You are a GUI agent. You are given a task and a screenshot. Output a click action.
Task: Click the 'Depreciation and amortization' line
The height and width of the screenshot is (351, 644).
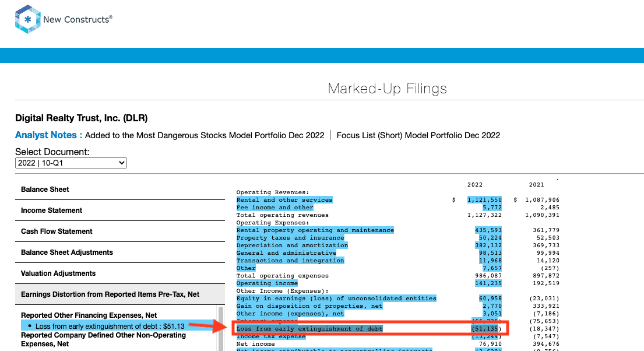[x=292, y=245]
